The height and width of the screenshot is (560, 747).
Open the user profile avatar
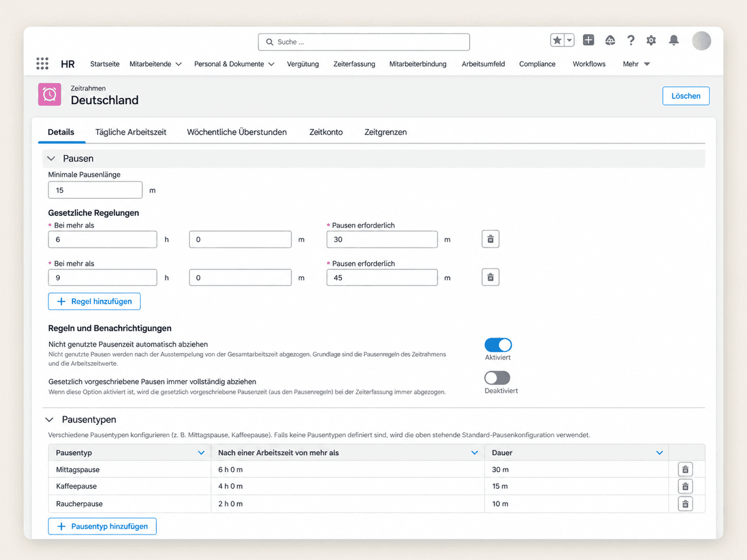[702, 41]
